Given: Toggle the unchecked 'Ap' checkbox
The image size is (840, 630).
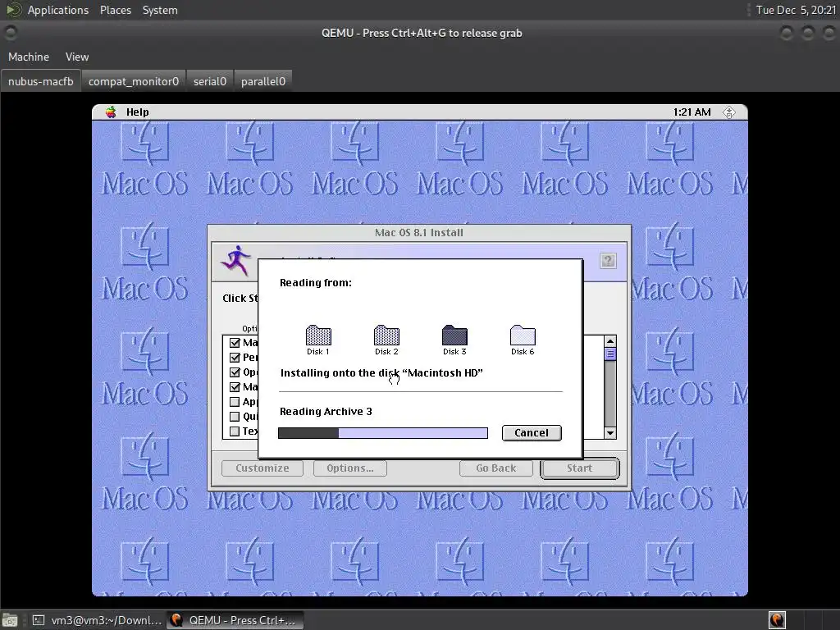Looking at the screenshot, I should coord(235,402).
